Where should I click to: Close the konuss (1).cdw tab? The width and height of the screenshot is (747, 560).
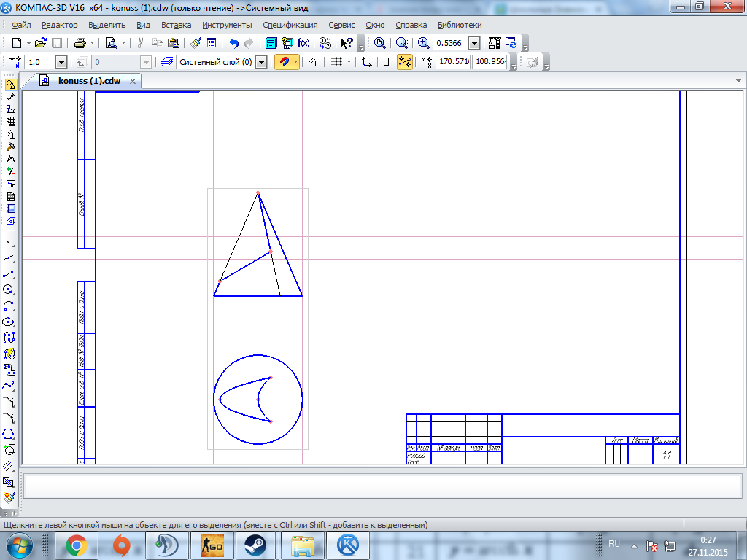133,81
